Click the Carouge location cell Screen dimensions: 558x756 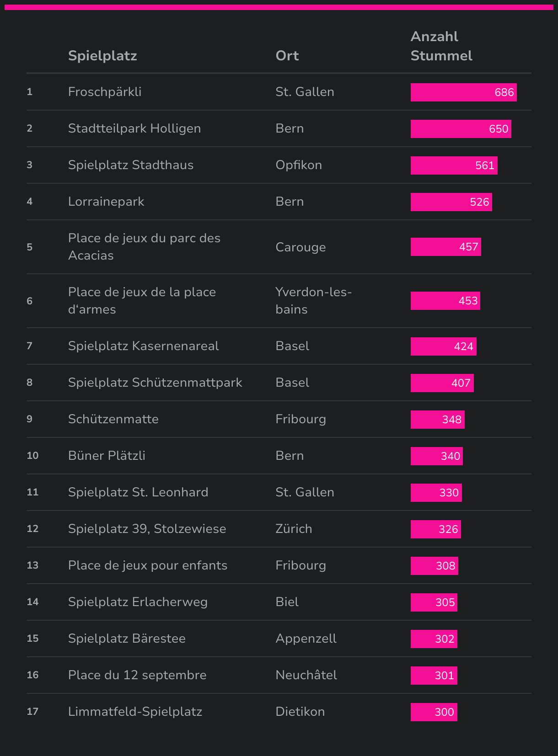click(x=300, y=247)
